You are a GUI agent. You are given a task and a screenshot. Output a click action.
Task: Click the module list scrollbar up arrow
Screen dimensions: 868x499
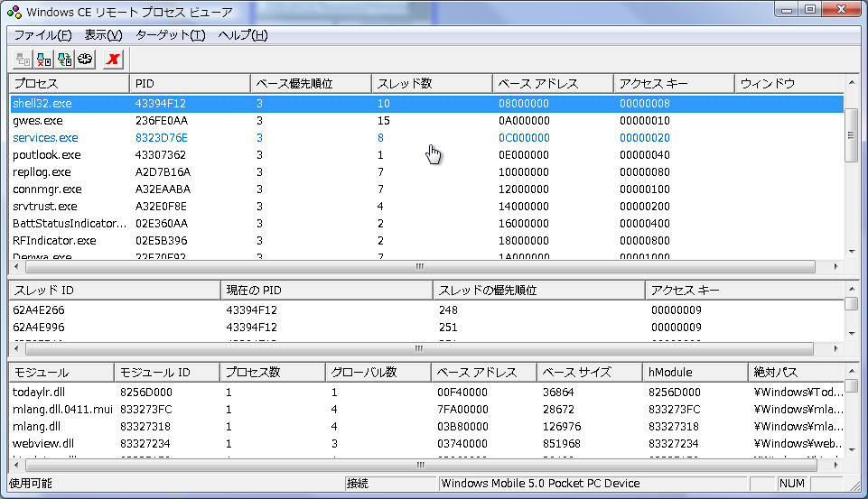click(x=852, y=371)
